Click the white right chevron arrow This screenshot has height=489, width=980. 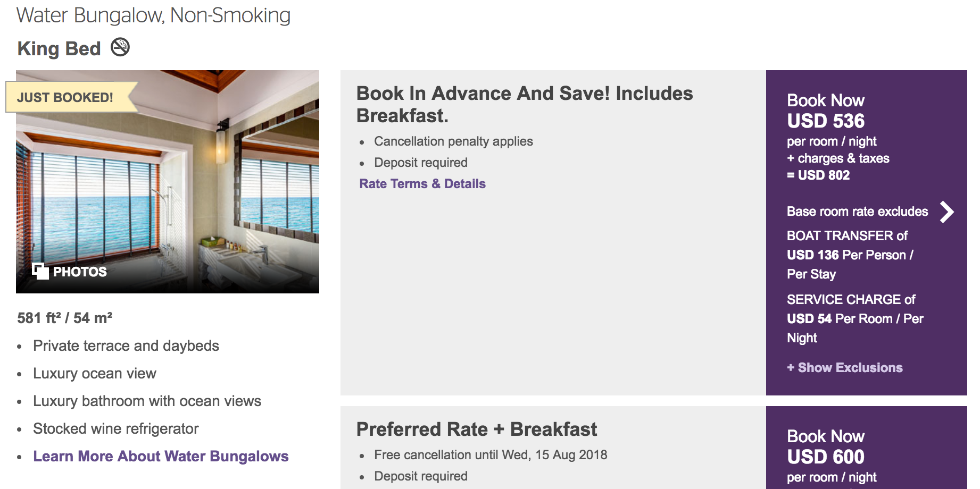pos(946,212)
